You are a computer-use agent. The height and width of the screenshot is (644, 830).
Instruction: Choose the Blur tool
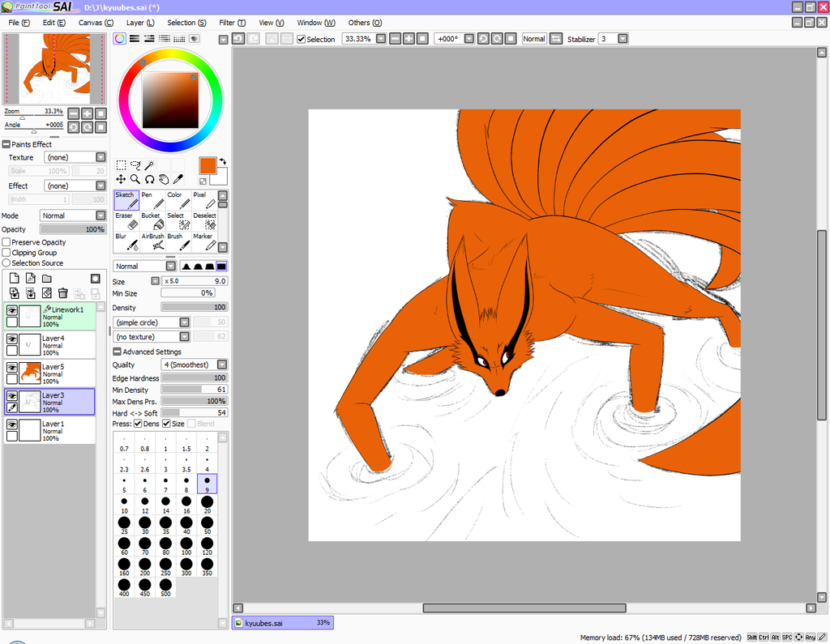coord(126,242)
